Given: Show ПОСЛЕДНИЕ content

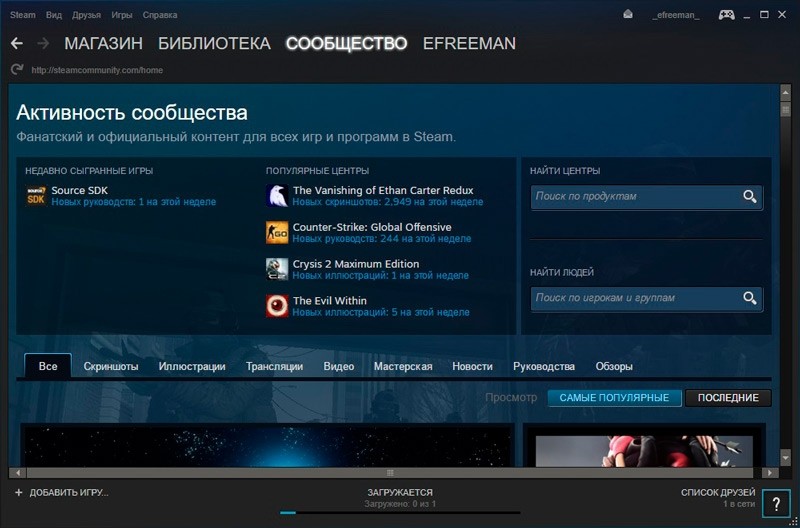Looking at the screenshot, I should [x=728, y=398].
